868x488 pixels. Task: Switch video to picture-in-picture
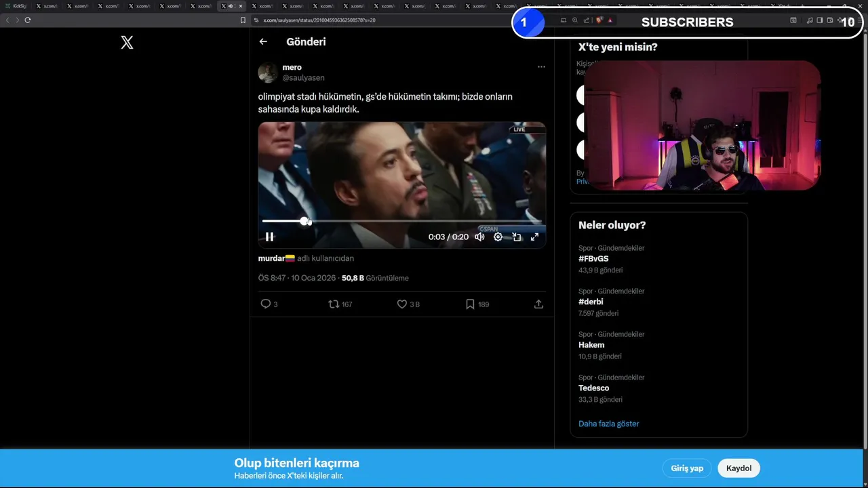(x=516, y=237)
